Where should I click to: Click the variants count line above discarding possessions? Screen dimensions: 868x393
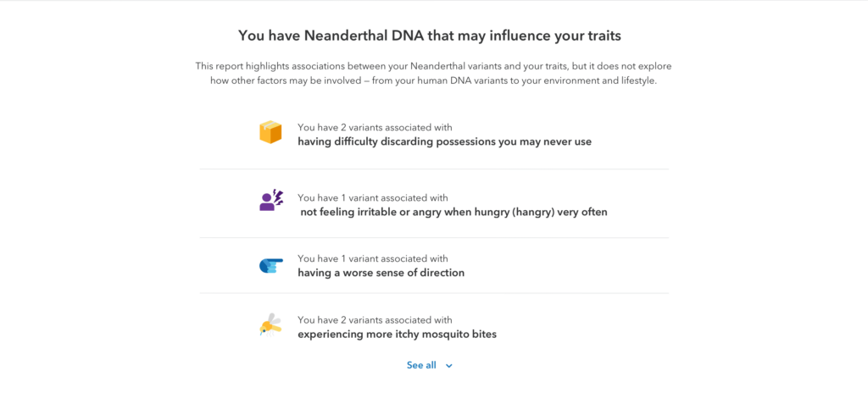[x=375, y=127]
